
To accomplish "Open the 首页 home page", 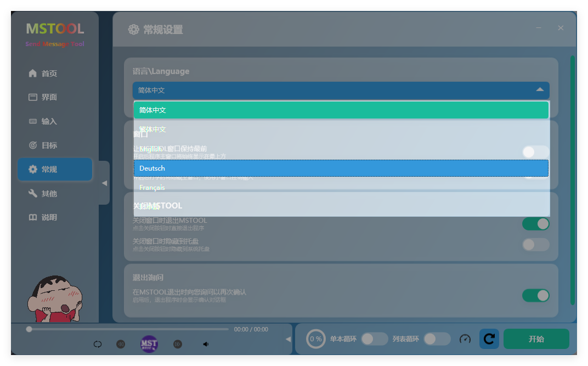I will pos(49,74).
